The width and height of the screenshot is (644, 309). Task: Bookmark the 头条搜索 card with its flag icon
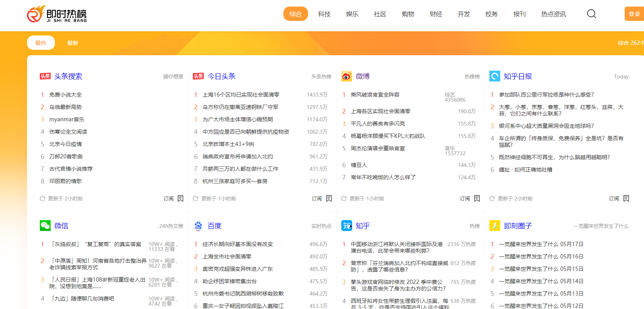[x=181, y=199]
